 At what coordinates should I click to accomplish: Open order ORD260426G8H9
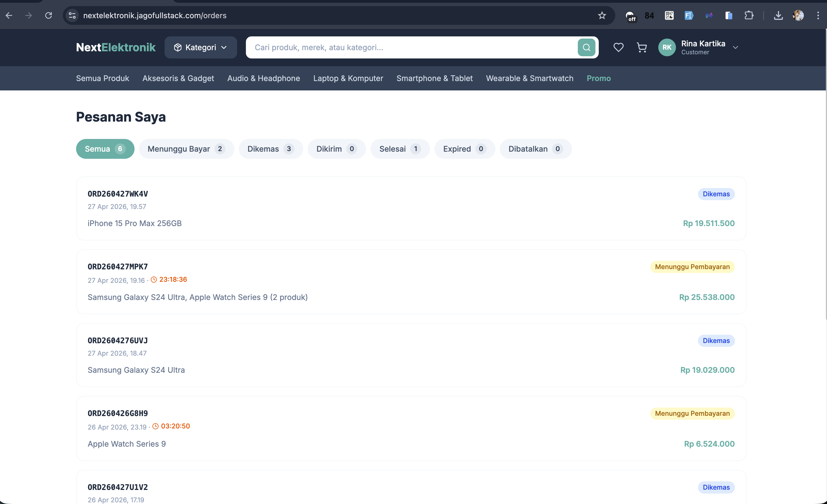point(411,428)
